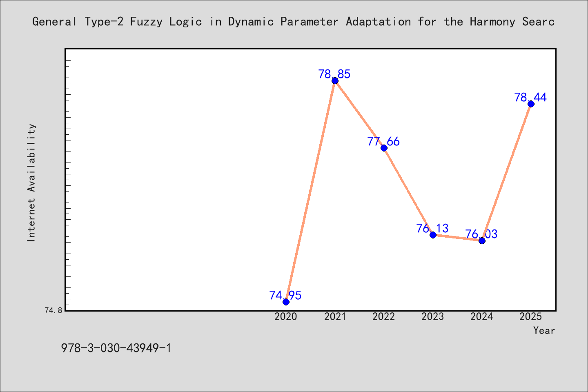This screenshot has width=588, height=392.
Task: Click the Internet Availability axis label
Action: tap(31, 183)
